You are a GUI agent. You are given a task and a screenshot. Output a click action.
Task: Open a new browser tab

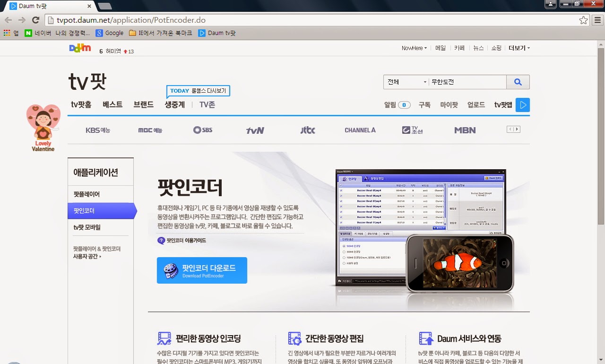(x=104, y=6)
